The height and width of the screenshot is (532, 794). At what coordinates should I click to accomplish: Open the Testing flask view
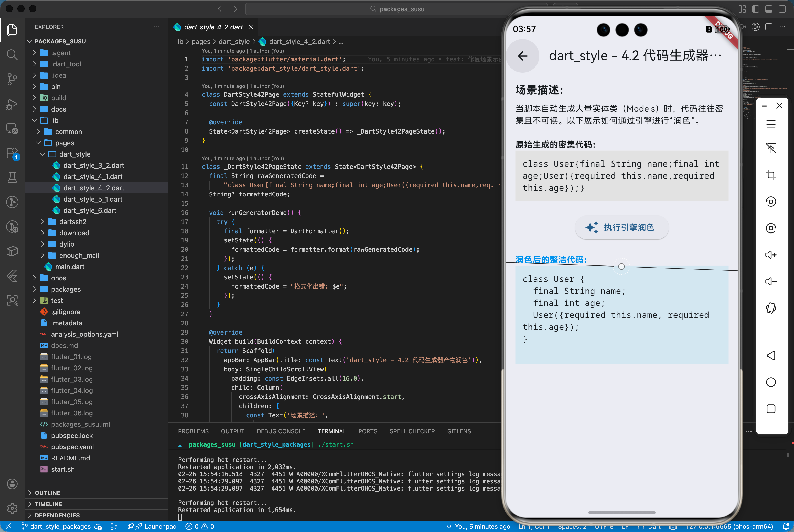12,178
